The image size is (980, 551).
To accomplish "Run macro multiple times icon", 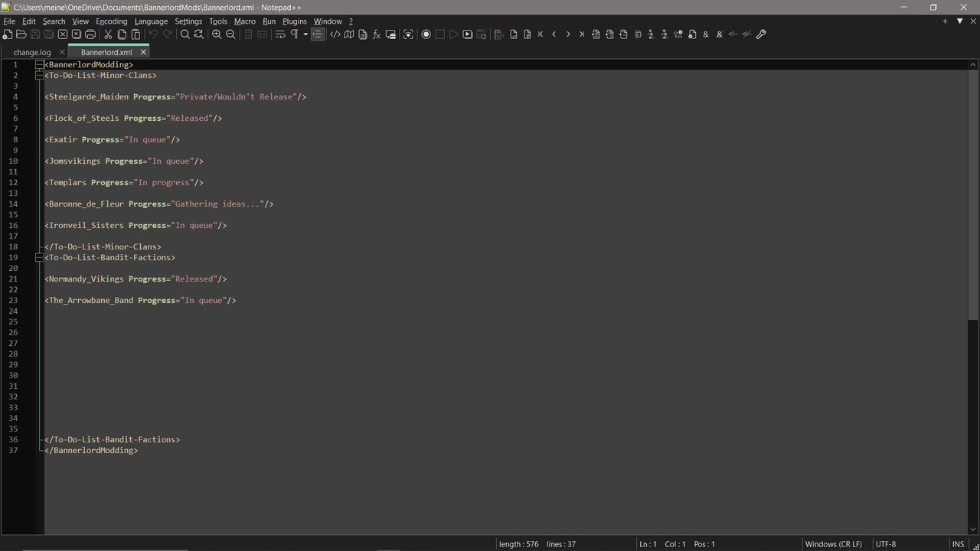I will 467,34.
